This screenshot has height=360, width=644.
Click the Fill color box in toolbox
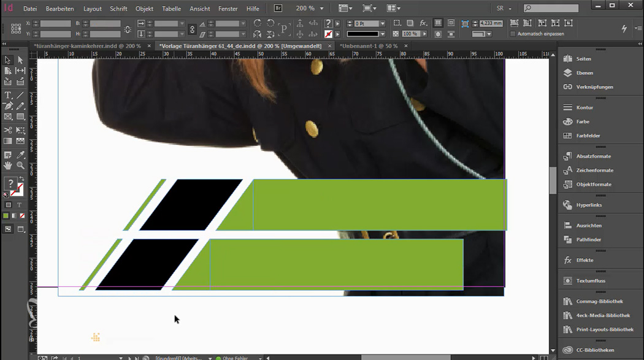pyautogui.click(x=10, y=183)
